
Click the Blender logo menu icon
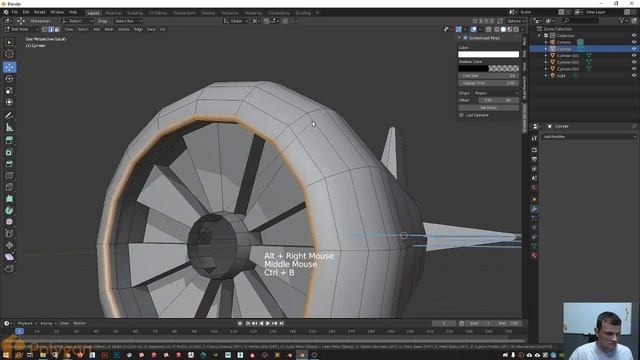point(6,12)
